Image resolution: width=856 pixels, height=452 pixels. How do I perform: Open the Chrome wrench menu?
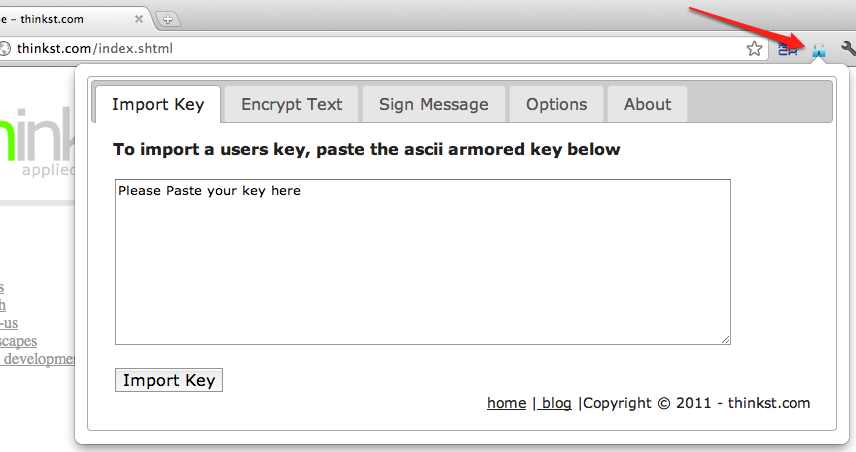coord(848,49)
